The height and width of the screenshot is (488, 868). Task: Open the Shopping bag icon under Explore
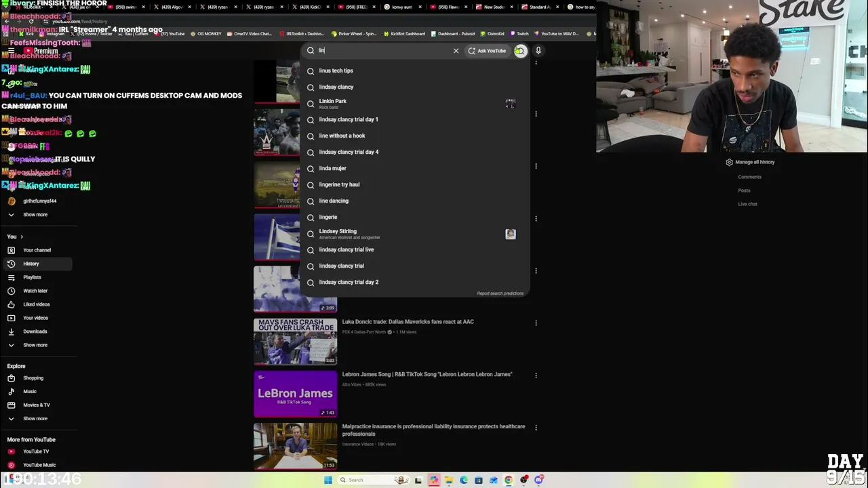pos(11,378)
